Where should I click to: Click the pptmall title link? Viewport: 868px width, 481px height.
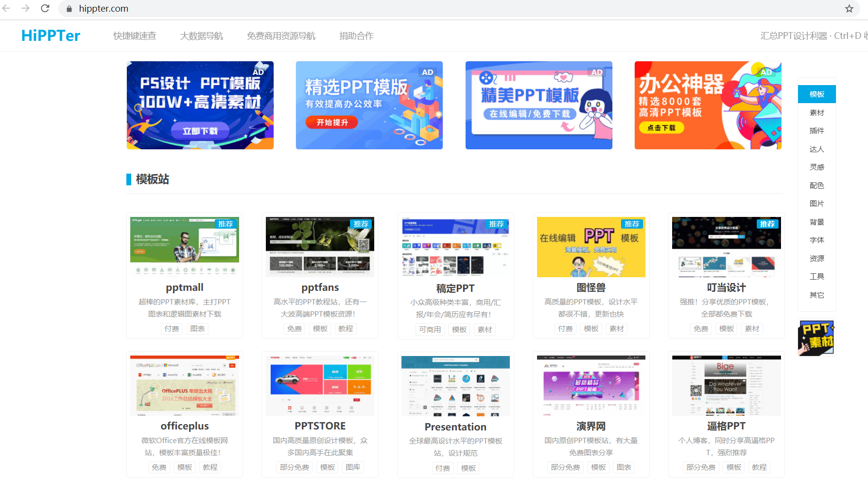tap(185, 287)
